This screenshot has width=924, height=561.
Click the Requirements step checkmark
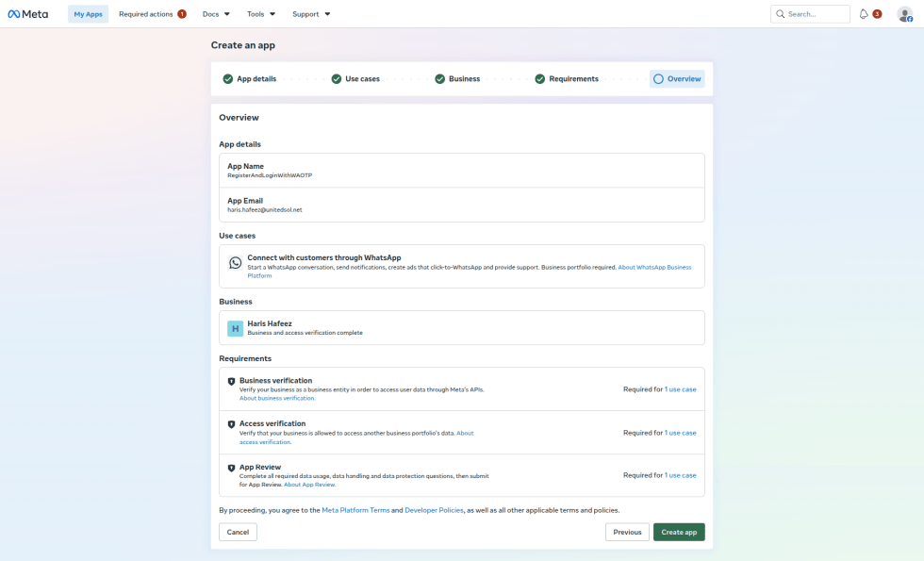pyautogui.click(x=539, y=79)
